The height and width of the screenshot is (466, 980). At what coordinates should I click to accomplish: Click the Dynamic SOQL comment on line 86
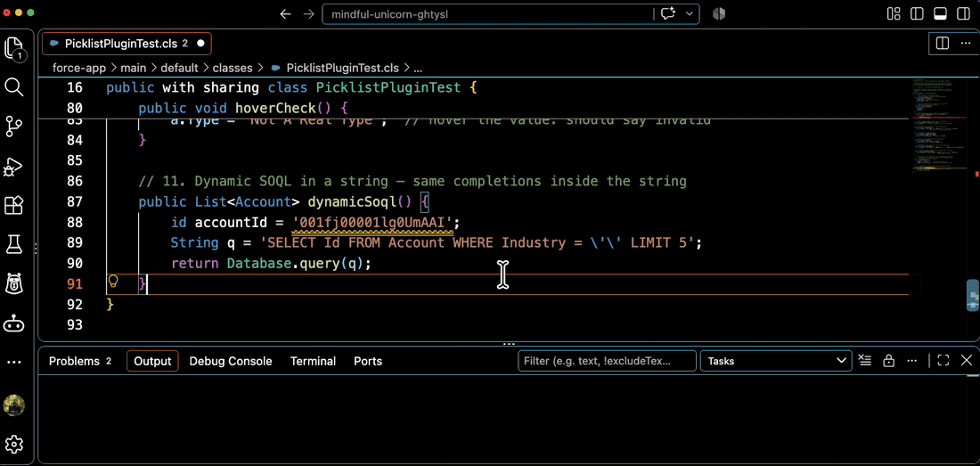[x=412, y=181]
